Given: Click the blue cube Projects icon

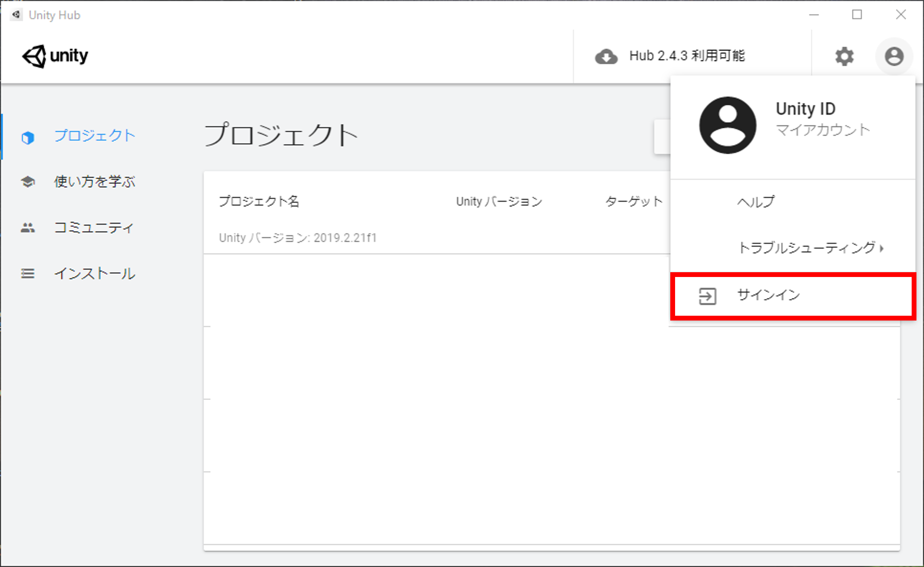Looking at the screenshot, I should 28,137.
